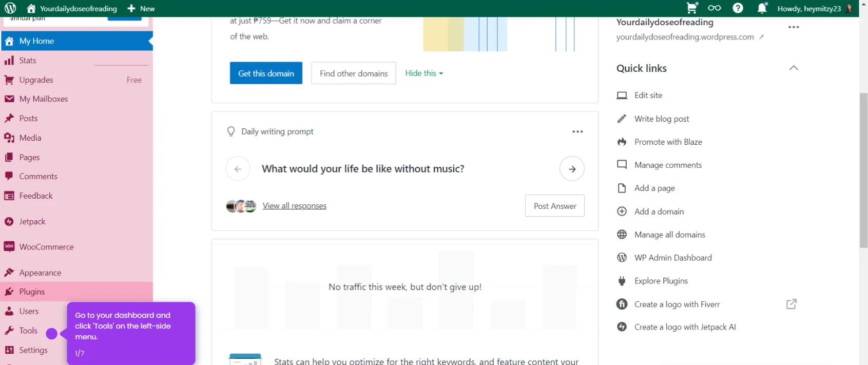Click the Media icon in sidebar

[9, 138]
